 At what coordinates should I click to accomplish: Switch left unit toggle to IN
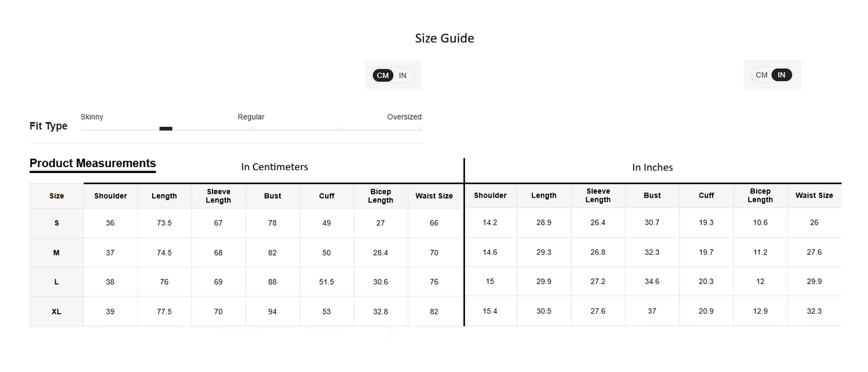[402, 75]
